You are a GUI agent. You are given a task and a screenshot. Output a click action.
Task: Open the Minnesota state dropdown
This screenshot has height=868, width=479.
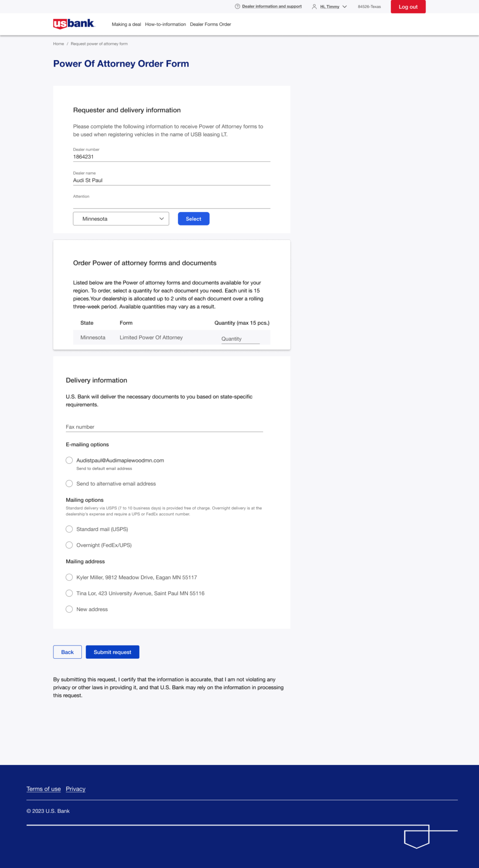121,219
